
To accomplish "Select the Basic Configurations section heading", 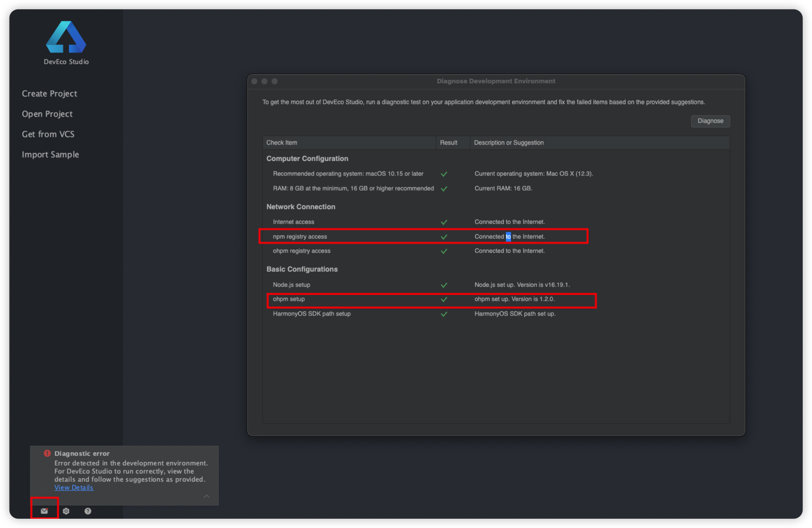I will coord(302,269).
